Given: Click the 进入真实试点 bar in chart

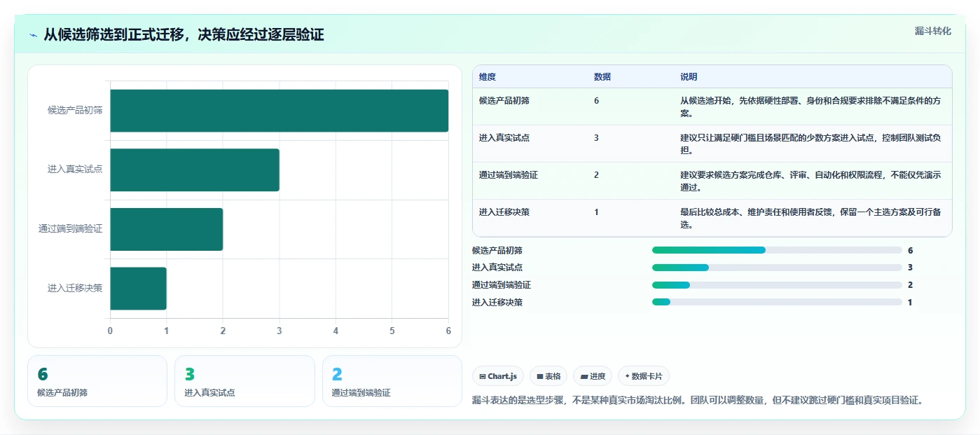Looking at the screenshot, I should [195, 170].
